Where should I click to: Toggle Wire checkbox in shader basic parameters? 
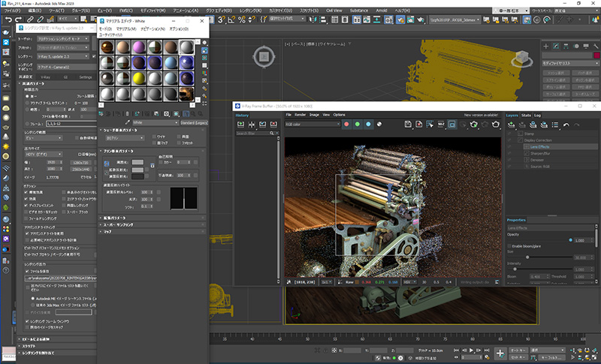click(x=154, y=137)
